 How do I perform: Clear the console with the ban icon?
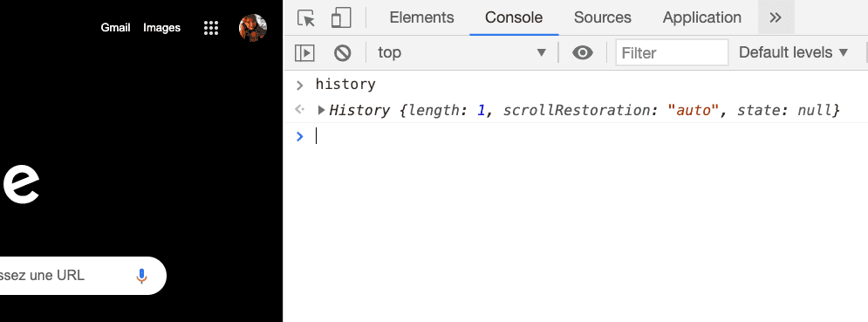pos(343,52)
